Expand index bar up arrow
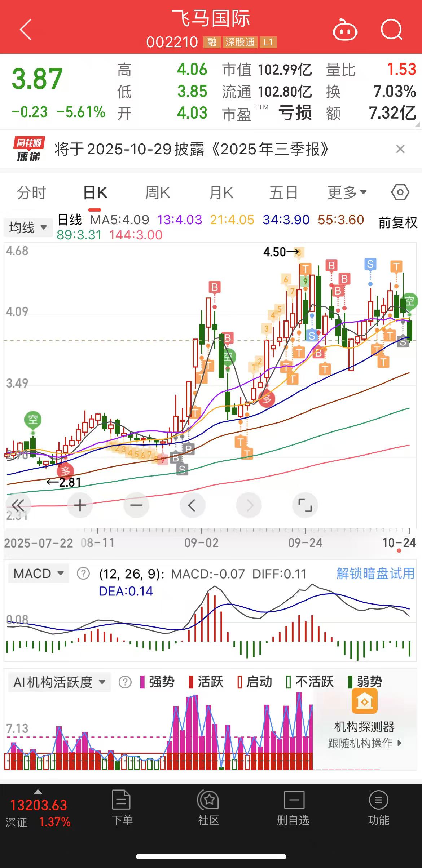 coord(38,792)
